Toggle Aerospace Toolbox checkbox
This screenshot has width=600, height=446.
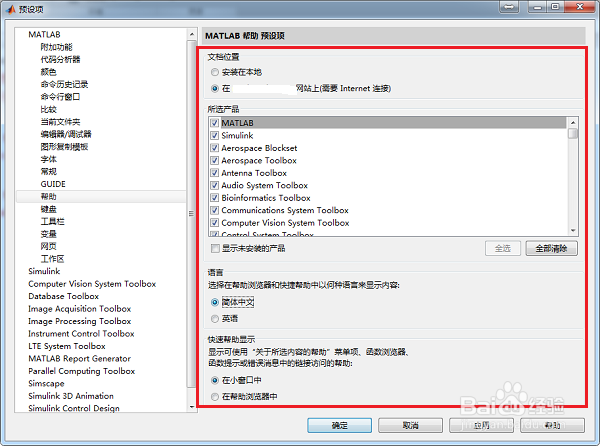click(215, 160)
